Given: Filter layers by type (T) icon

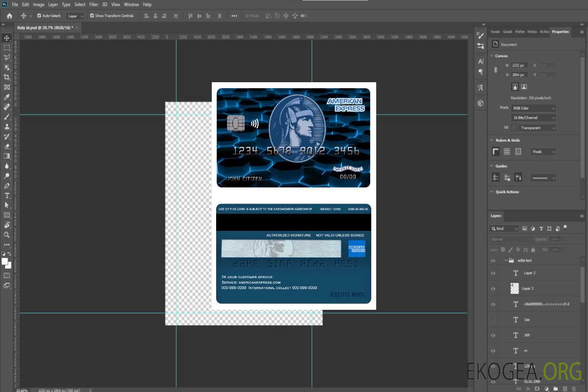Looking at the screenshot, I should 541,229.
